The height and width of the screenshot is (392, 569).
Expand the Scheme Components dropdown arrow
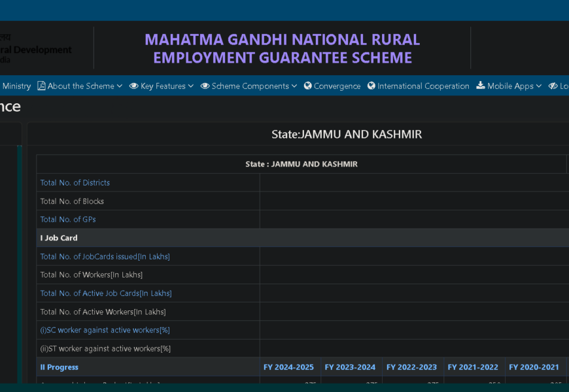tap(294, 86)
